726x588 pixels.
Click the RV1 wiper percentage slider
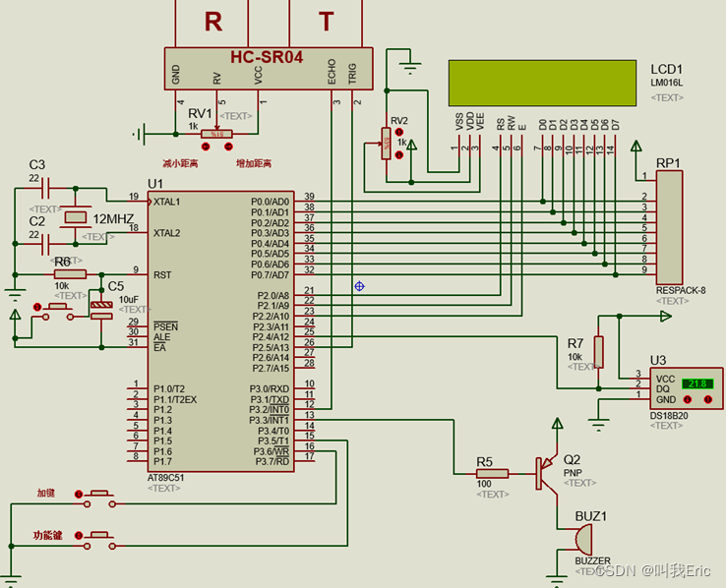(216, 134)
